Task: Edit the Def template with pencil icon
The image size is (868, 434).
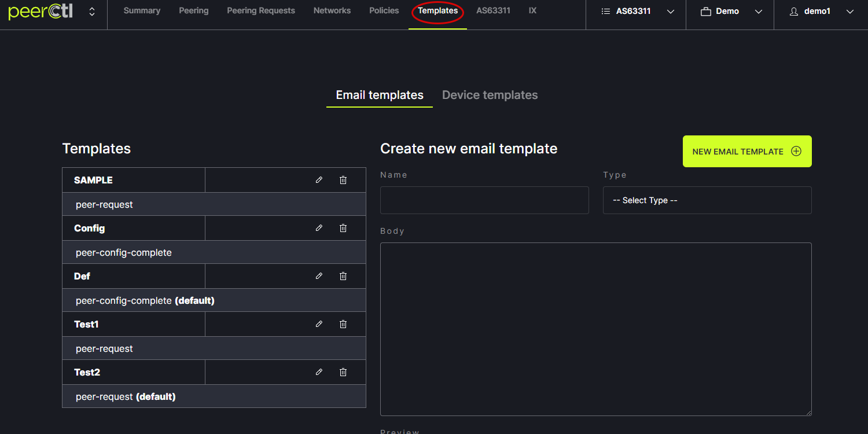Action: (319, 276)
